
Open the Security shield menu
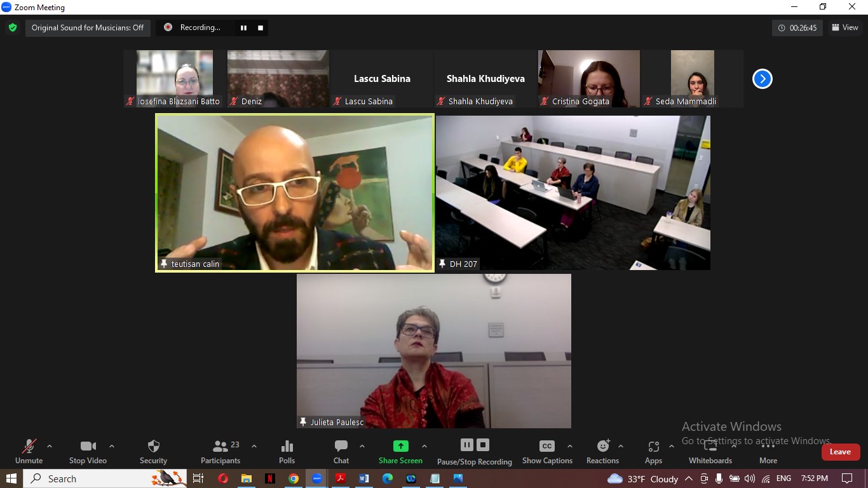click(153, 452)
